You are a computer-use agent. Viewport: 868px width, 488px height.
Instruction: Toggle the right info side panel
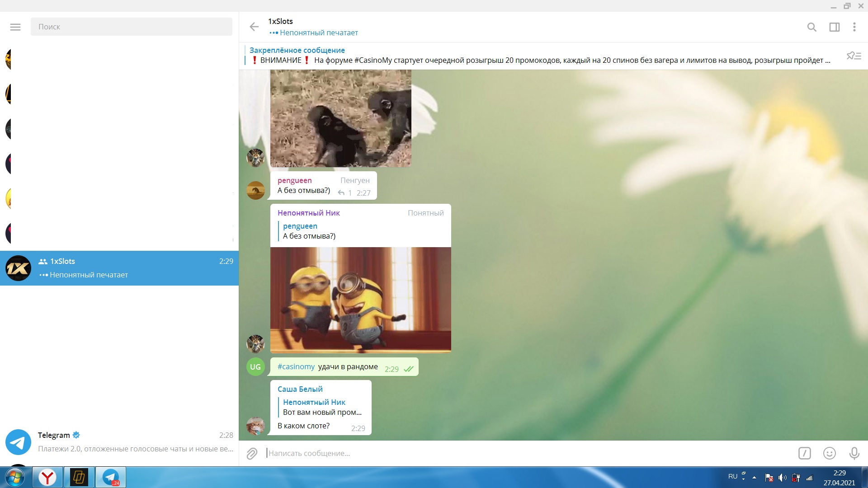[x=834, y=27]
